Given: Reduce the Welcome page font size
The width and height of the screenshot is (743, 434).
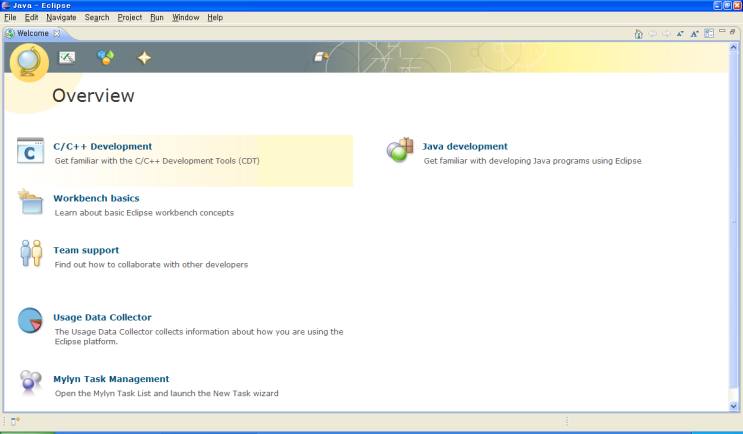Looking at the screenshot, I should [x=680, y=34].
